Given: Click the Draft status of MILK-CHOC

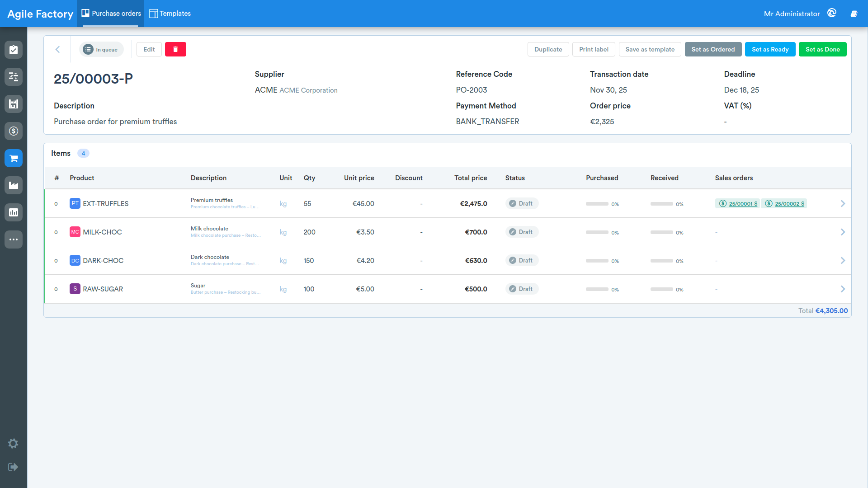Looking at the screenshot, I should tap(522, 232).
